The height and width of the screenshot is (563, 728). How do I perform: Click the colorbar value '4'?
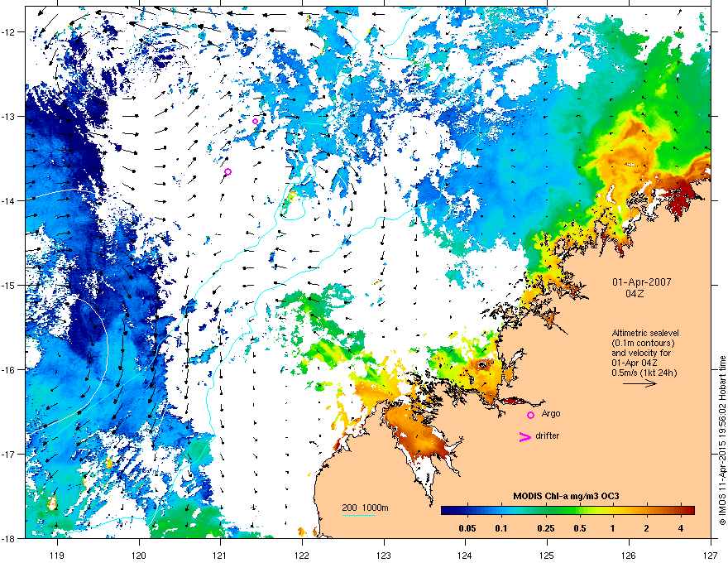(x=681, y=528)
